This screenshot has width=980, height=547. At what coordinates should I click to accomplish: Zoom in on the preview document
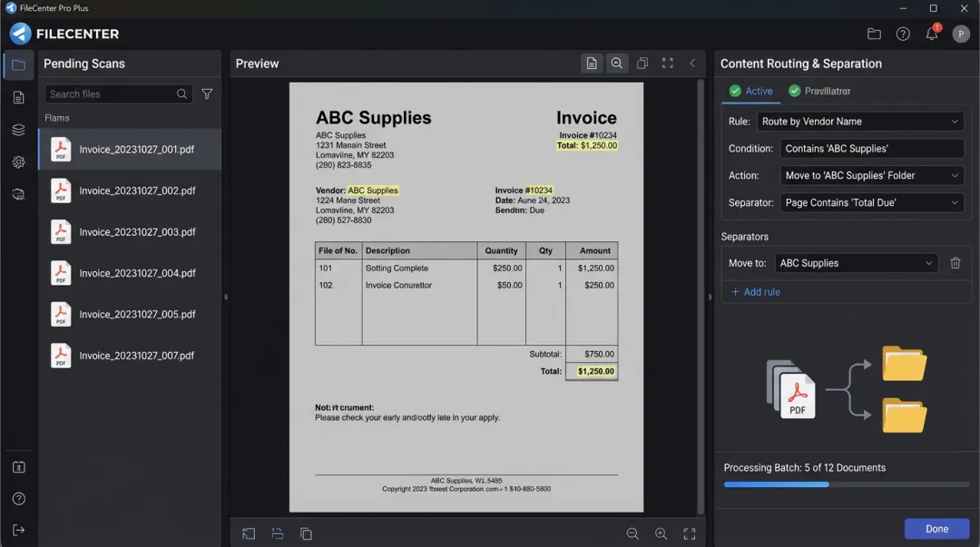pyautogui.click(x=661, y=534)
